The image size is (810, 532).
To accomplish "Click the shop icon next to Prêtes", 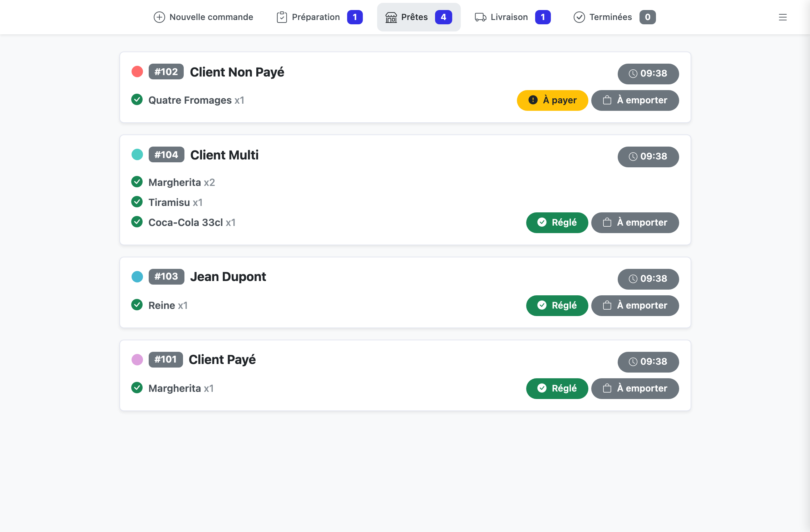I will [x=391, y=17].
